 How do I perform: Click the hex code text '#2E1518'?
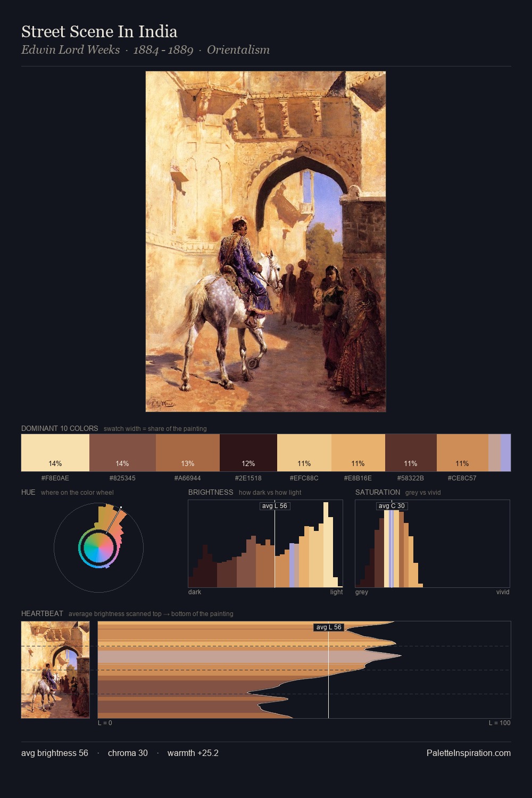[248, 478]
